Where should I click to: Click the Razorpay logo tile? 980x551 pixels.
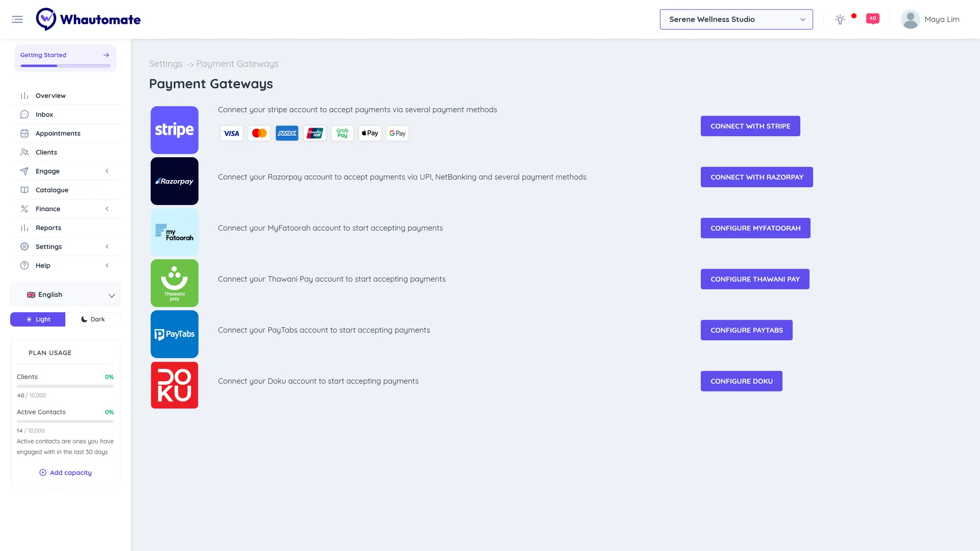click(x=175, y=181)
